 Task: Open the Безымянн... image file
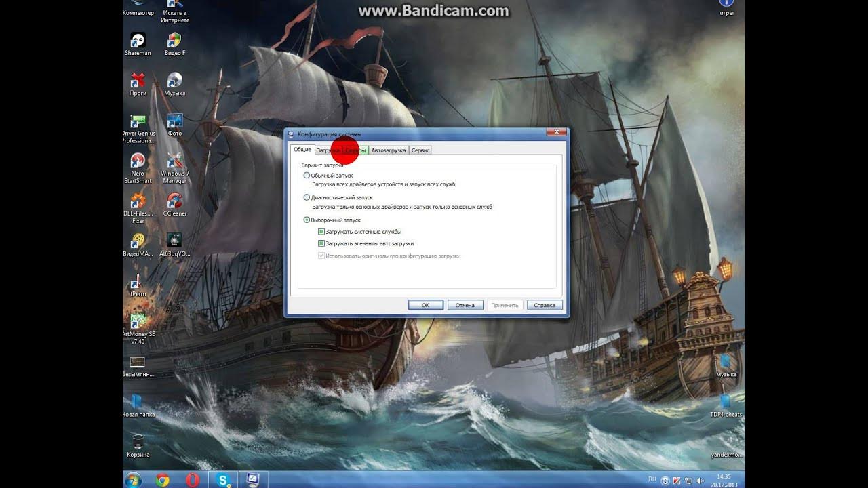(138, 366)
